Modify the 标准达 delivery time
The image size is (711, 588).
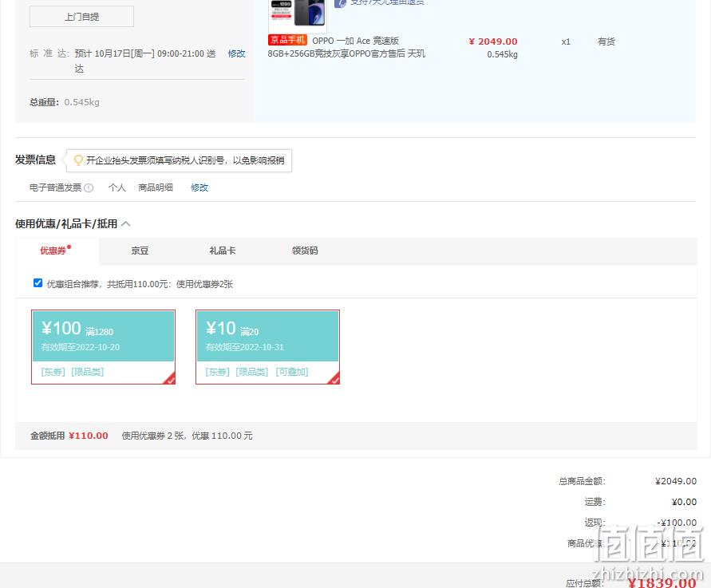point(236,53)
